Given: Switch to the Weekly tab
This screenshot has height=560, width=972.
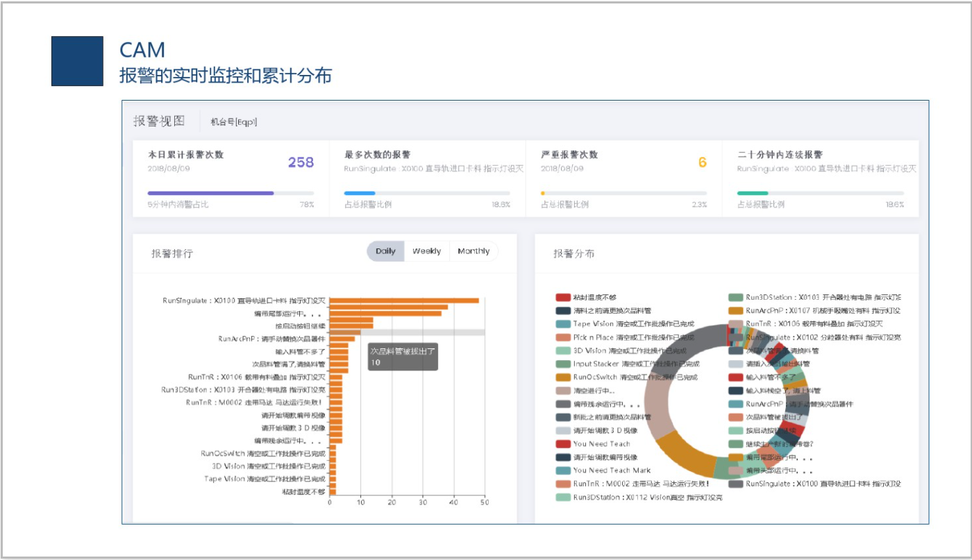Looking at the screenshot, I should tap(426, 251).
